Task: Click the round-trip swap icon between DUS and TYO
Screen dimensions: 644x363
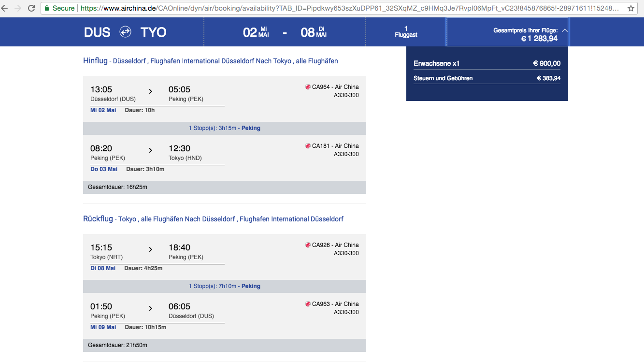Action: pos(125,32)
